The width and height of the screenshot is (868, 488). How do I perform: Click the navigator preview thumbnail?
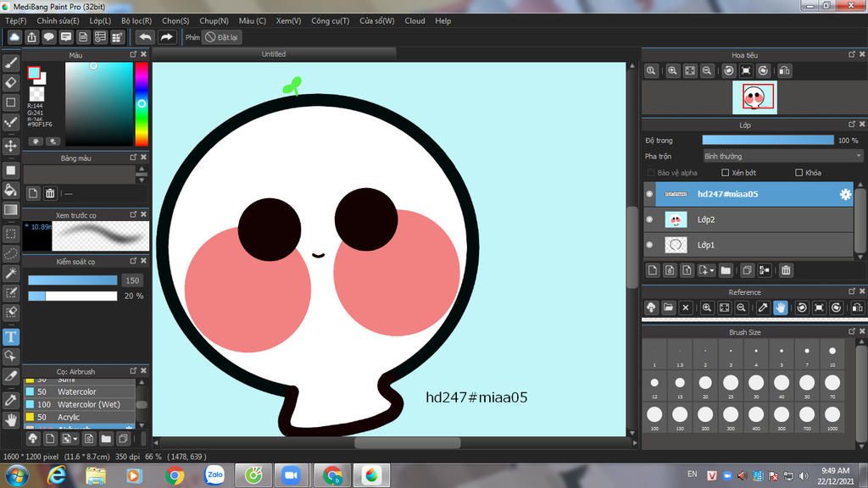[754, 97]
